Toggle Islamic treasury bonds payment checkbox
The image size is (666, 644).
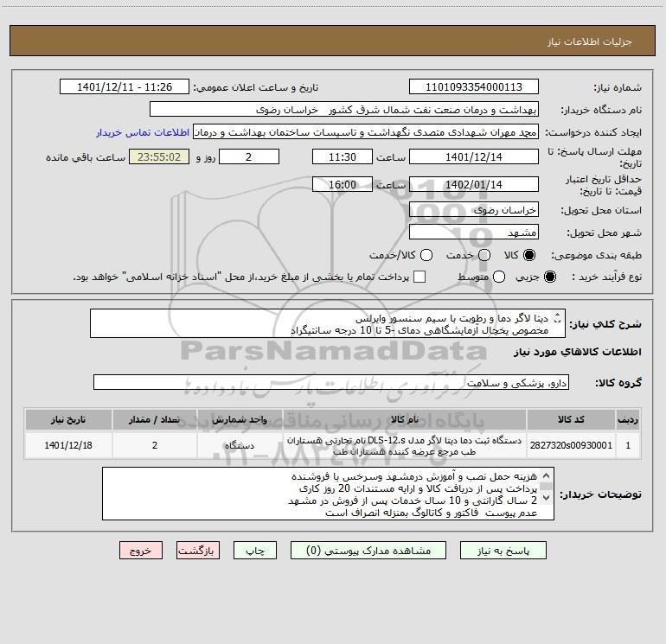click(x=419, y=277)
